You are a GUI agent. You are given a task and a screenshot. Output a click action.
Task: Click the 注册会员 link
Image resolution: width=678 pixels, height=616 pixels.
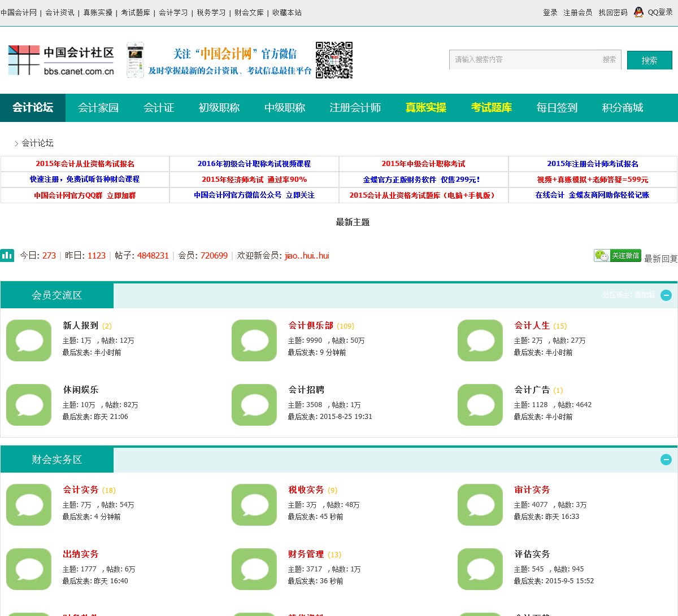(578, 12)
